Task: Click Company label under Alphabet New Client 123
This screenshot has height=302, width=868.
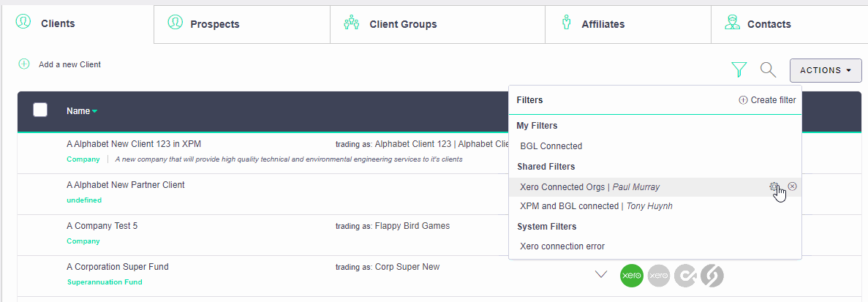Action: pyautogui.click(x=83, y=159)
